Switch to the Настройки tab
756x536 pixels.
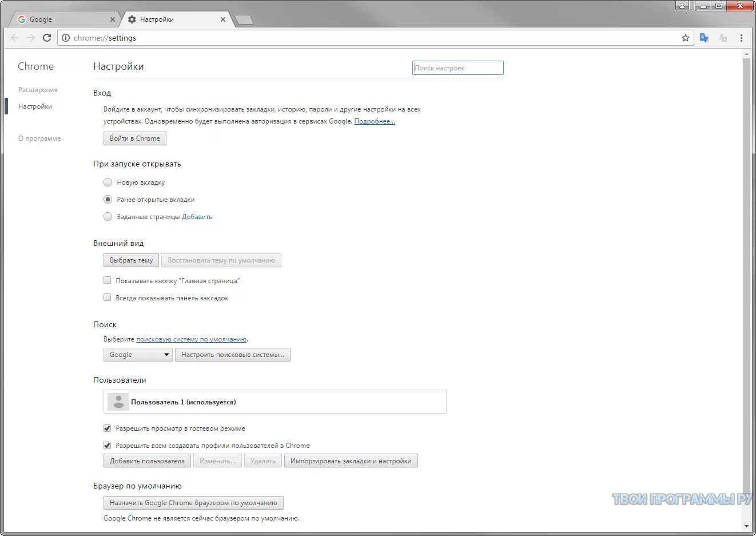176,19
